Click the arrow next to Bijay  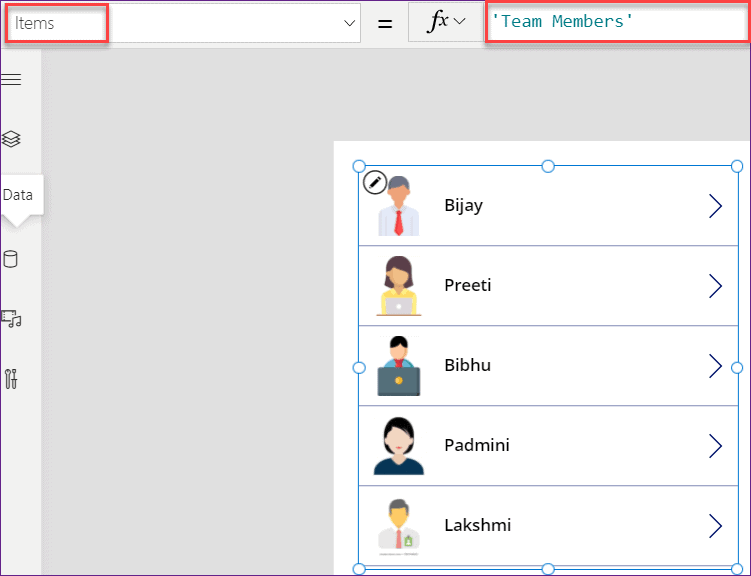715,206
